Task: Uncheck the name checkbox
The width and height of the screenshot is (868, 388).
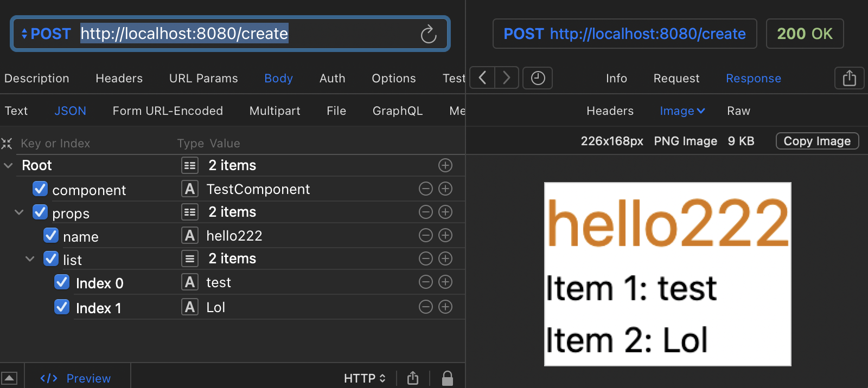Action: pyautogui.click(x=51, y=235)
